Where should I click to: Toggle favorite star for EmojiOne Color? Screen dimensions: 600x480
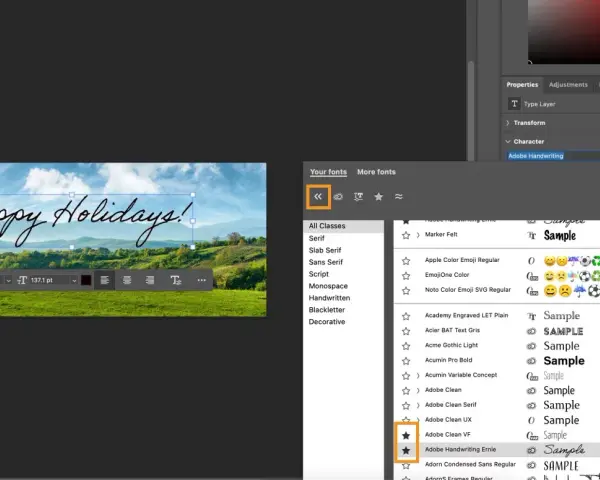[x=406, y=276]
